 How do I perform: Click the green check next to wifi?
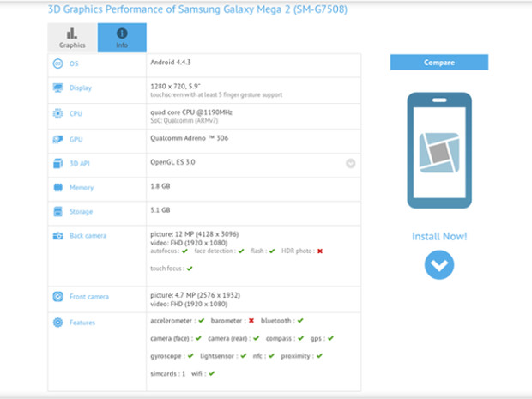(211, 373)
